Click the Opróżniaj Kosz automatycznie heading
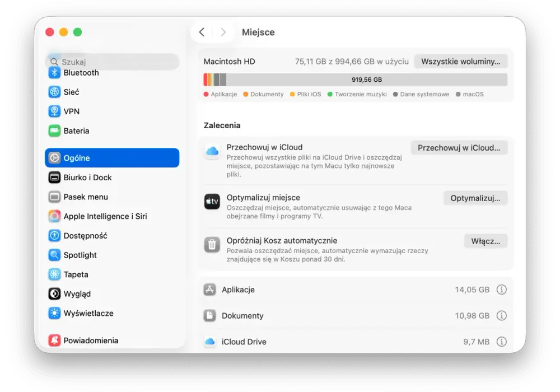Viewport: 560px width, 392px height. tap(282, 241)
